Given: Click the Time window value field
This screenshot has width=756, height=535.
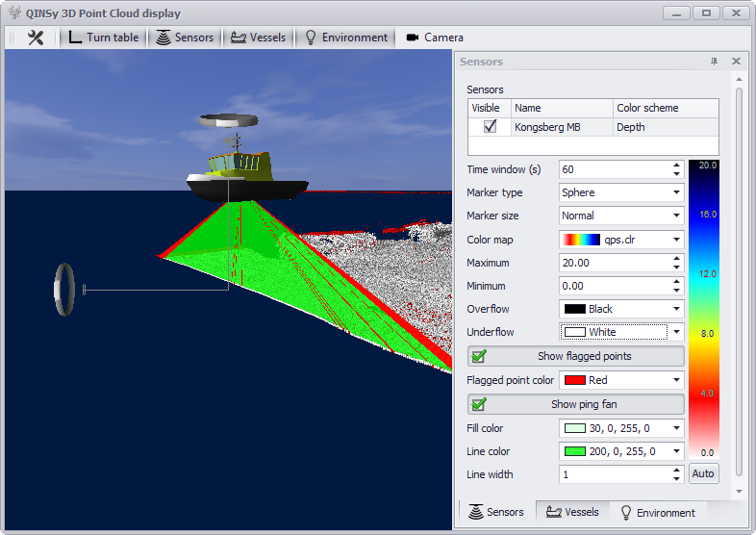Looking at the screenshot, I should click(612, 169).
